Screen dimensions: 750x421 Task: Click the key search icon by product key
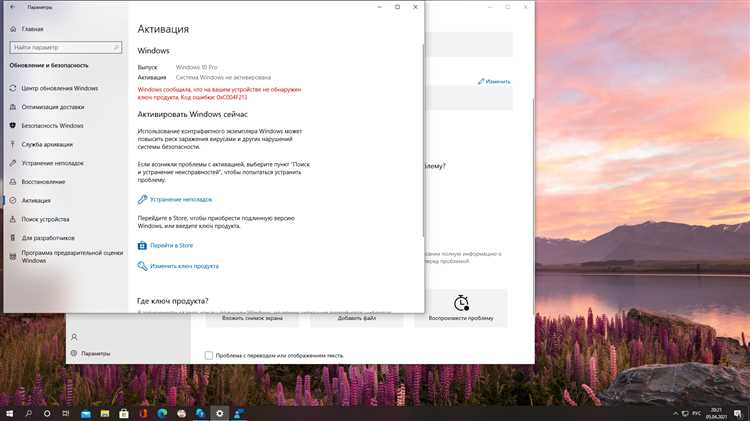point(142,266)
